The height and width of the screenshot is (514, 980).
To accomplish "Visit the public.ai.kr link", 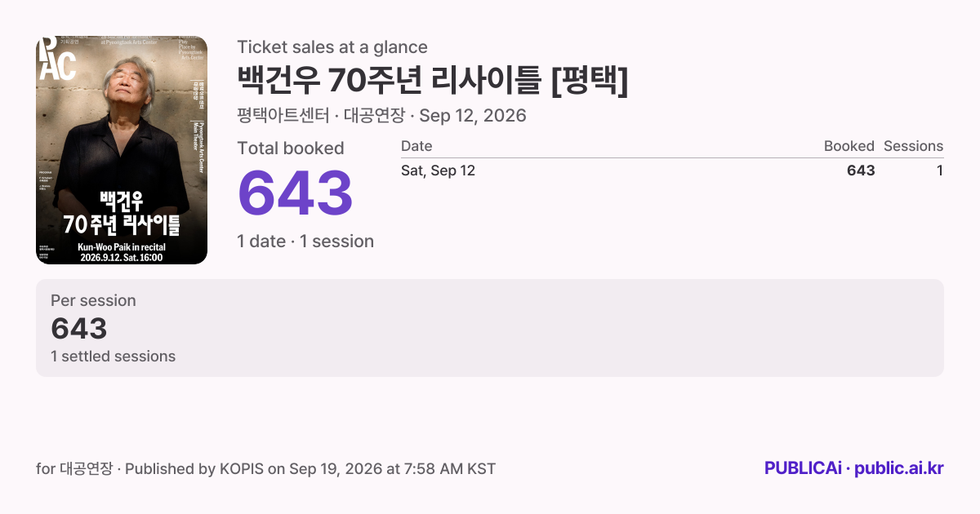I will click(x=899, y=468).
